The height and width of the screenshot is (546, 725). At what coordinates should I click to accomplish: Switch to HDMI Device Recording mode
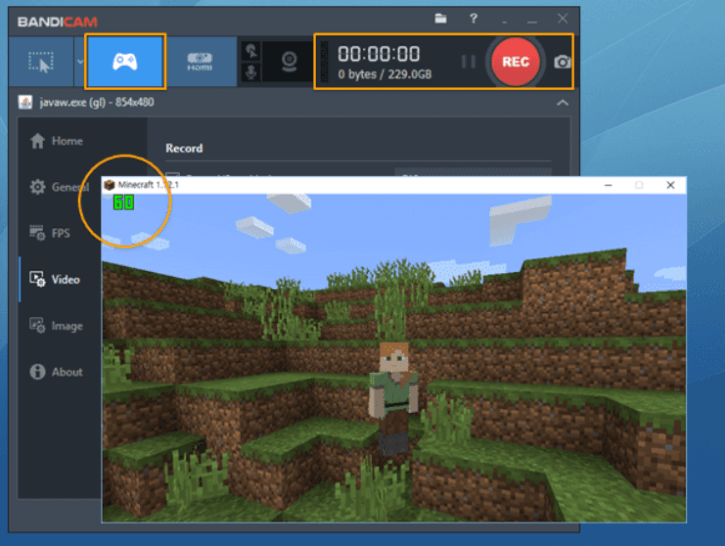[x=200, y=62]
